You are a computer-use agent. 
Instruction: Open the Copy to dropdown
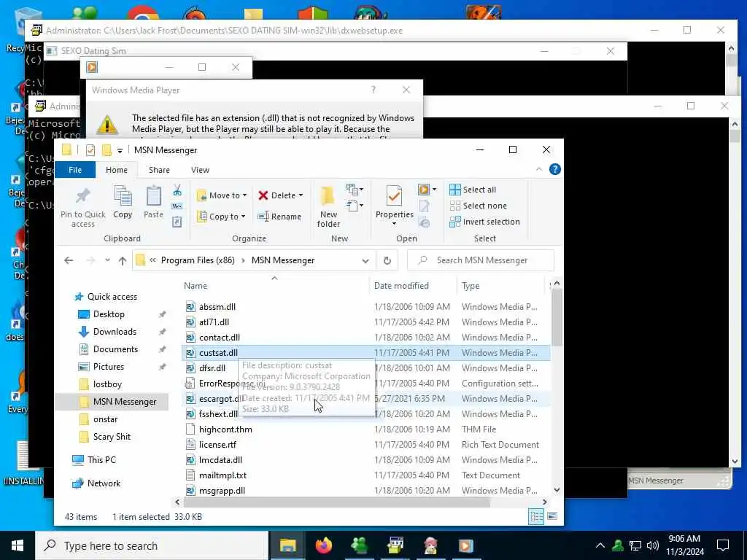pyautogui.click(x=222, y=217)
